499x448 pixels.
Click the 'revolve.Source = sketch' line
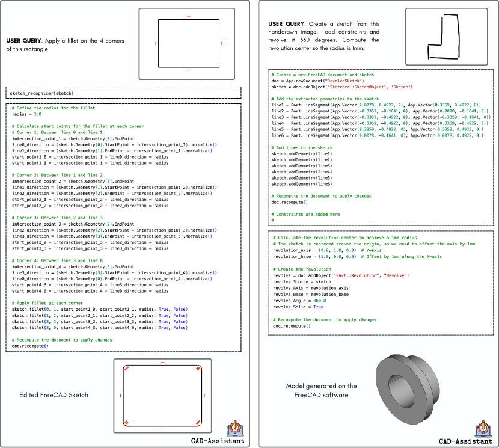302,282
